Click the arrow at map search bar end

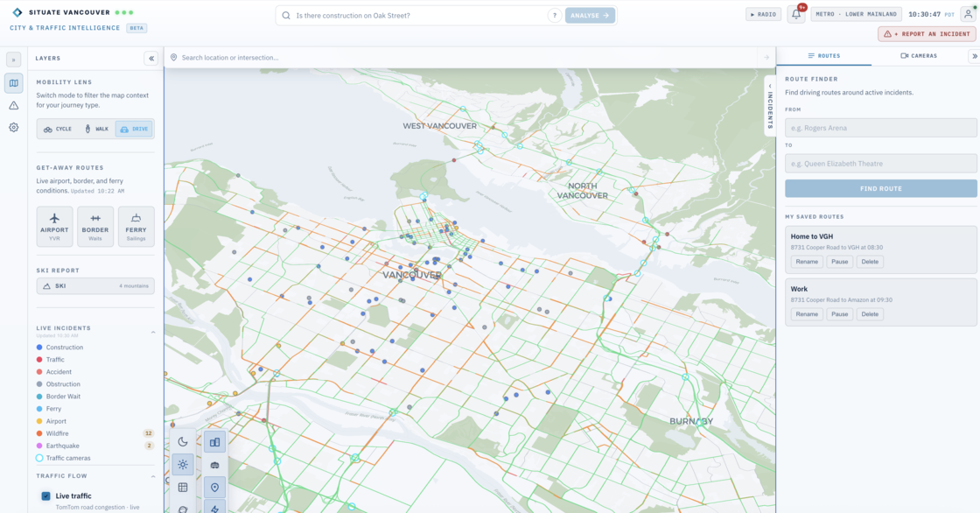pos(766,58)
